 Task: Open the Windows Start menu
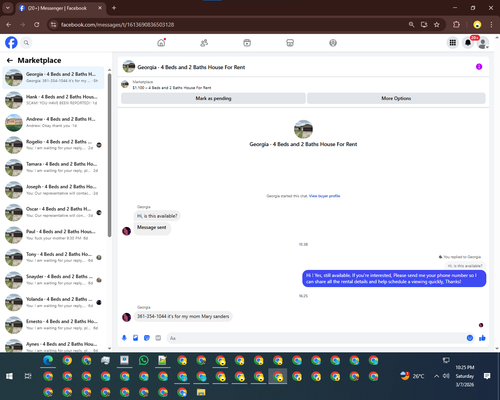tap(9, 376)
